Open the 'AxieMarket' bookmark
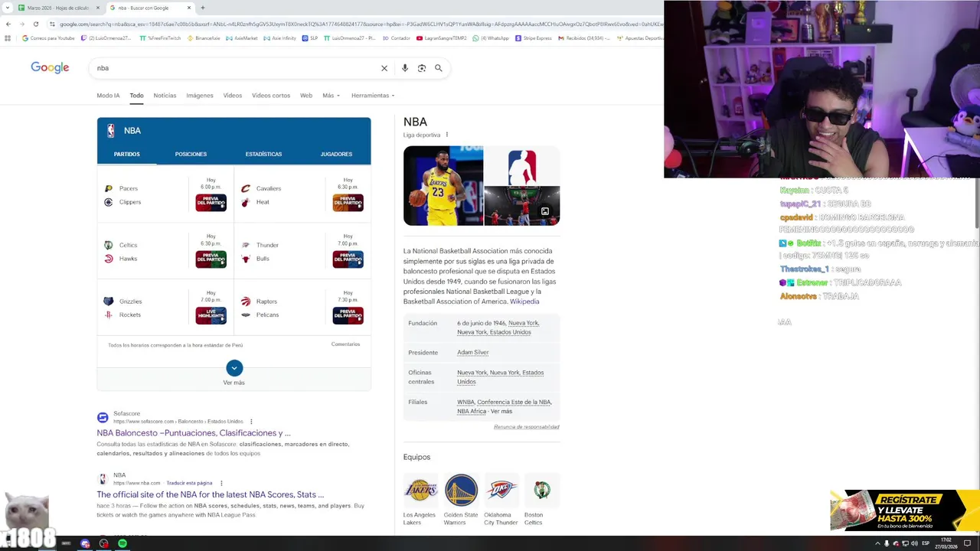 click(x=242, y=38)
